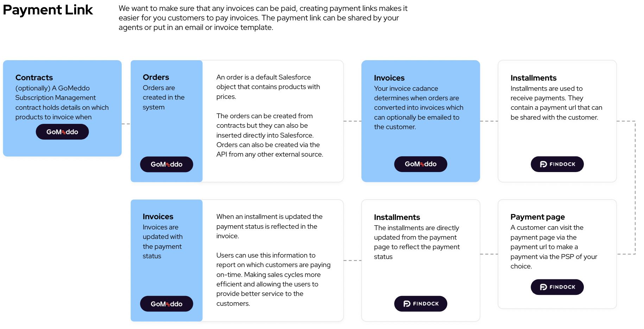Click the FinDock badge in the Payment page card
The height and width of the screenshot is (329, 644).
pos(557,287)
